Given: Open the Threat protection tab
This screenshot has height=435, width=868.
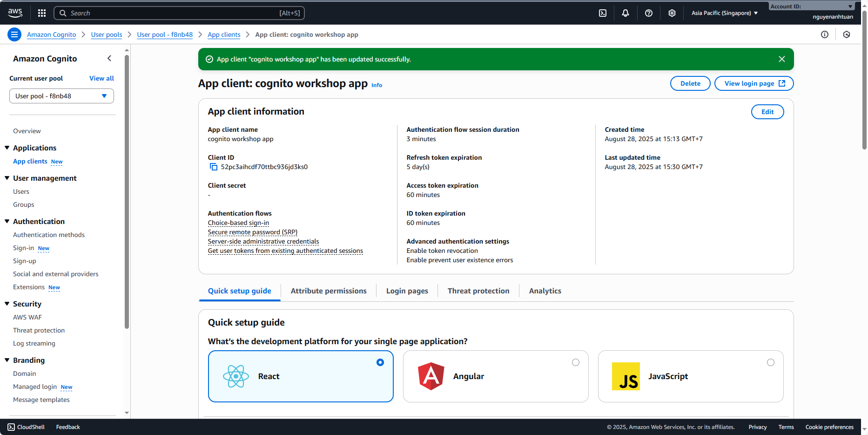Looking at the screenshot, I should click(x=478, y=291).
